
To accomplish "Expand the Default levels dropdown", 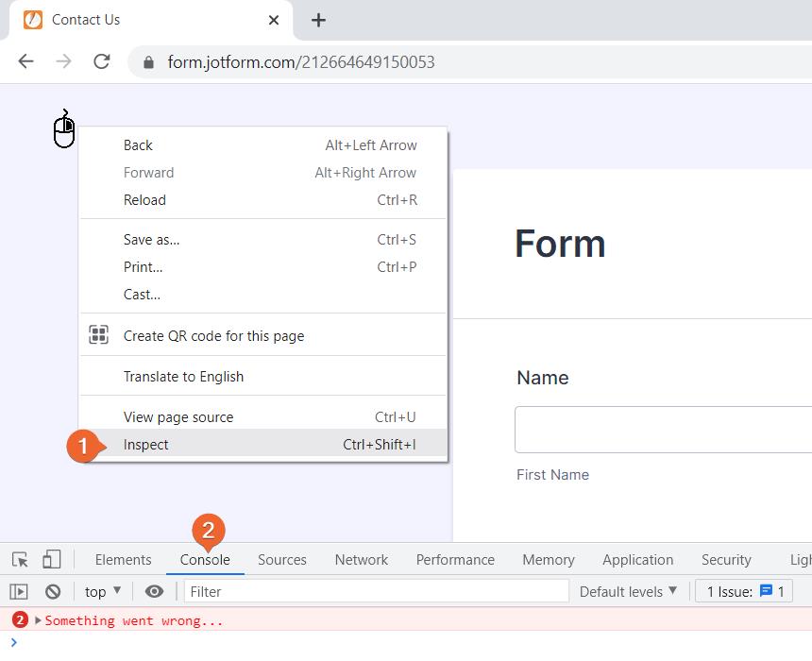I will [x=628, y=592].
